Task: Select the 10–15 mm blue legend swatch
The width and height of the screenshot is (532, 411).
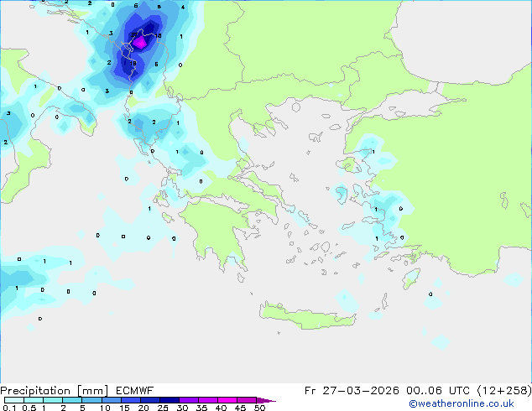Action: click(111, 400)
